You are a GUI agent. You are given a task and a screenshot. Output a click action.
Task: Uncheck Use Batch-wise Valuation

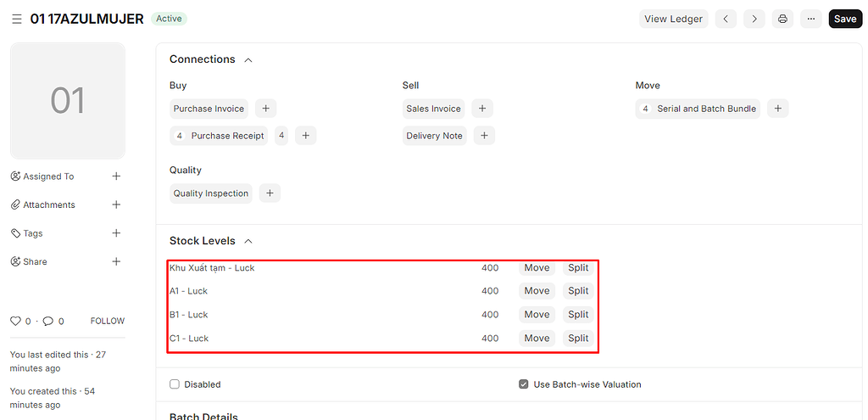click(524, 384)
